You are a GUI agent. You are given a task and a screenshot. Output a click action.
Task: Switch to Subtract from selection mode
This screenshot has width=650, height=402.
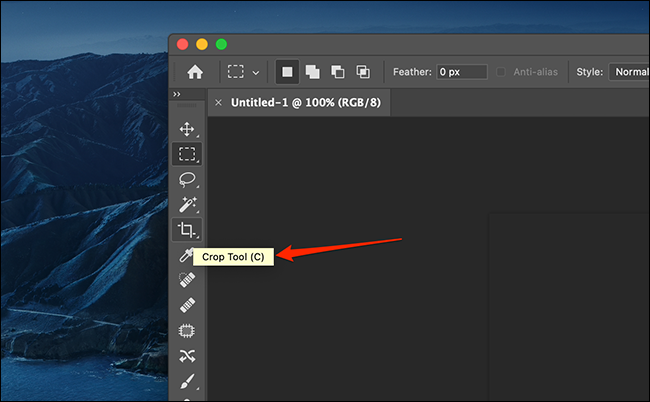point(338,72)
